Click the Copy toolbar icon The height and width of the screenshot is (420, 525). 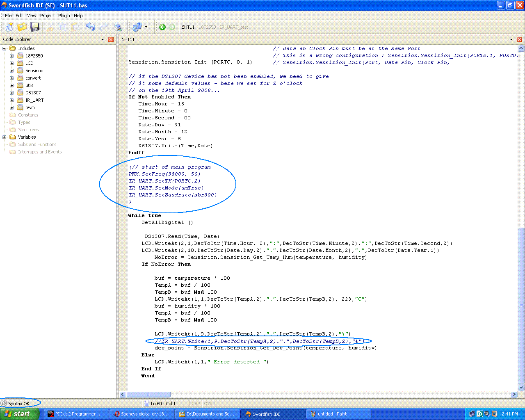[63, 27]
